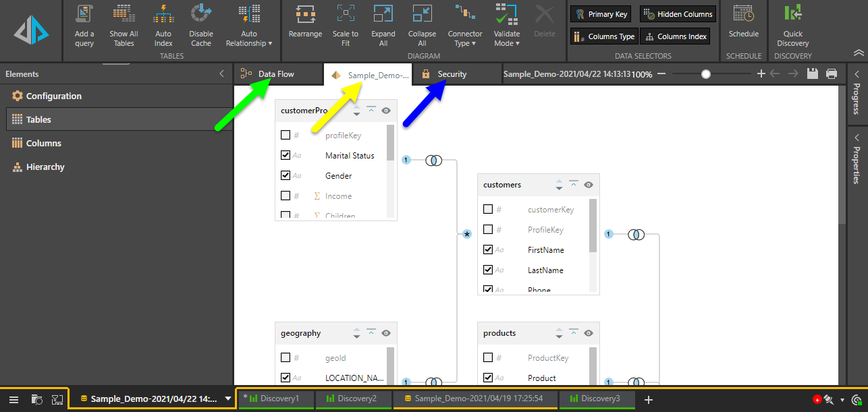This screenshot has height=412, width=868.
Task: Click the workspace layout icon in the status bar
Action: click(x=57, y=399)
